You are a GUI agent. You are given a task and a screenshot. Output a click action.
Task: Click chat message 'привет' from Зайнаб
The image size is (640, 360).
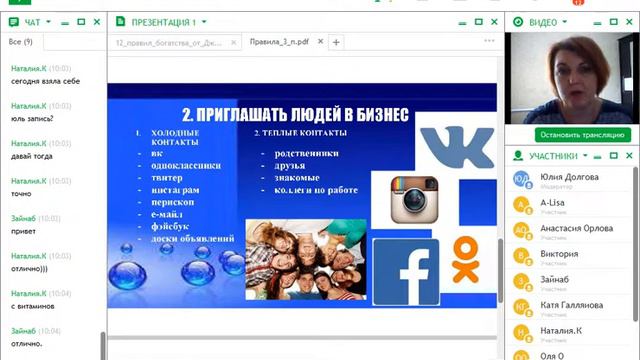(x=23, y=231)
